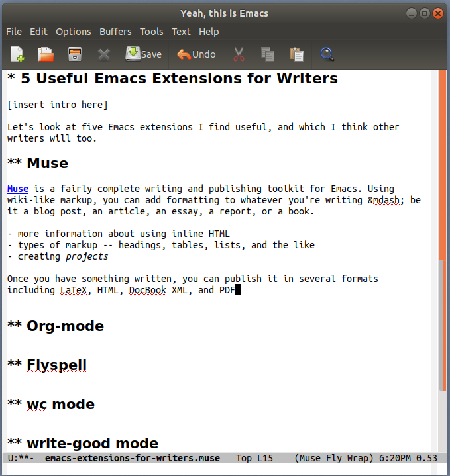Screen dimensions: 450x476
Task: Undo the last change via Undo button
Action: (196, 54)
